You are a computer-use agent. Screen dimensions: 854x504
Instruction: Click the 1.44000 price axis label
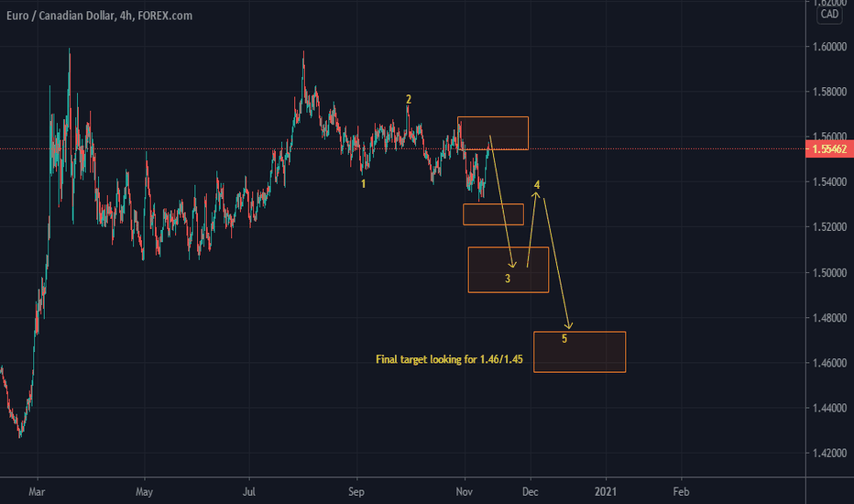coord(829,408)
